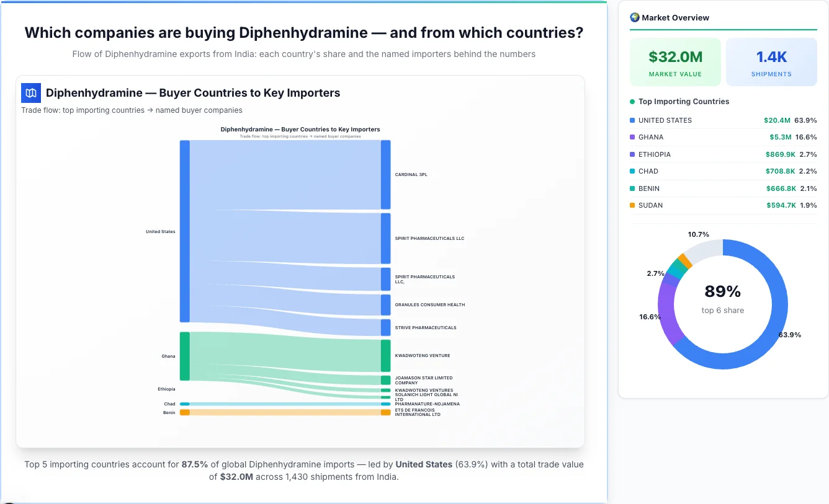Click the globe icon in Market Overview header
The image size is (829, 504).
click(634, 17)
